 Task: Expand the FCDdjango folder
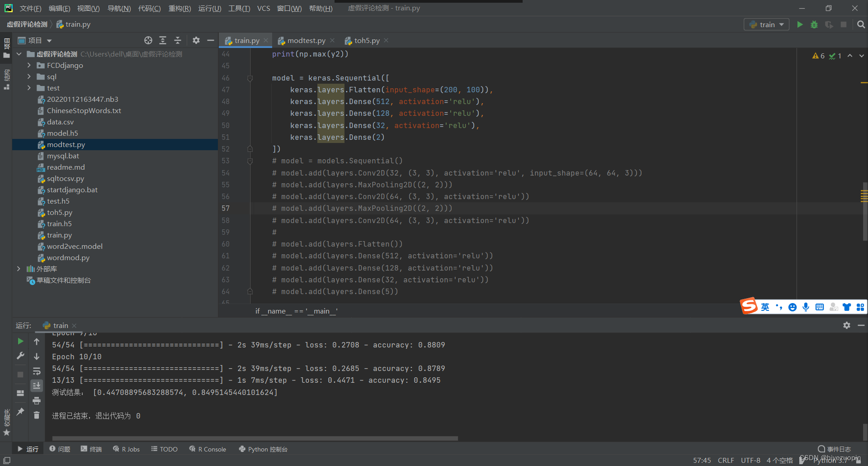pyautogui.click(x=29, y=65)
